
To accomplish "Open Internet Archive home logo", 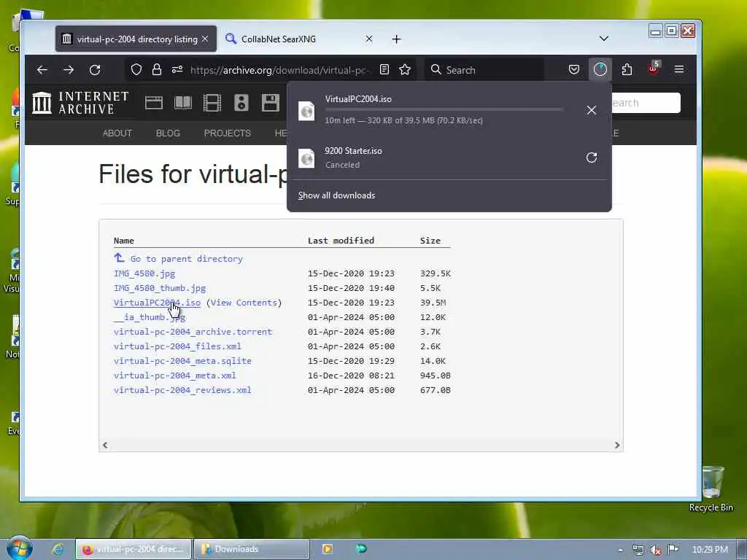I will pyautogui.click(x=80, y=103).
